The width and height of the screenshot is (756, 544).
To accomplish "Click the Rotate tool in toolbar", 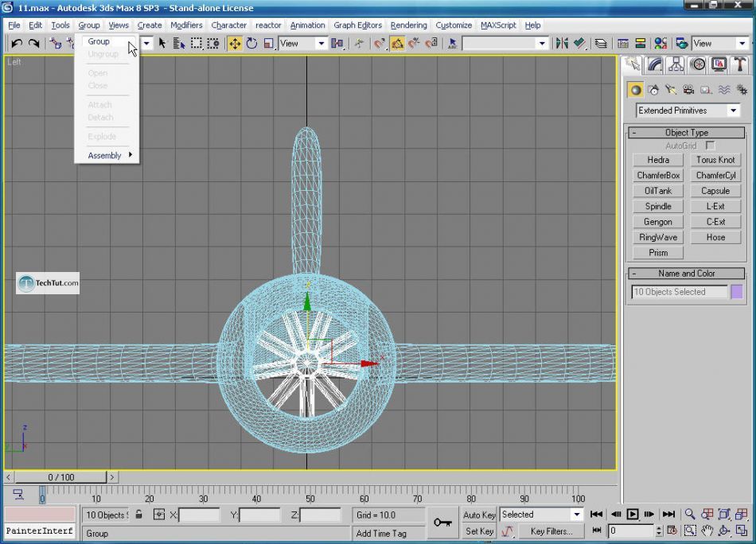I will pyautogui.click(x=251, y=43).
